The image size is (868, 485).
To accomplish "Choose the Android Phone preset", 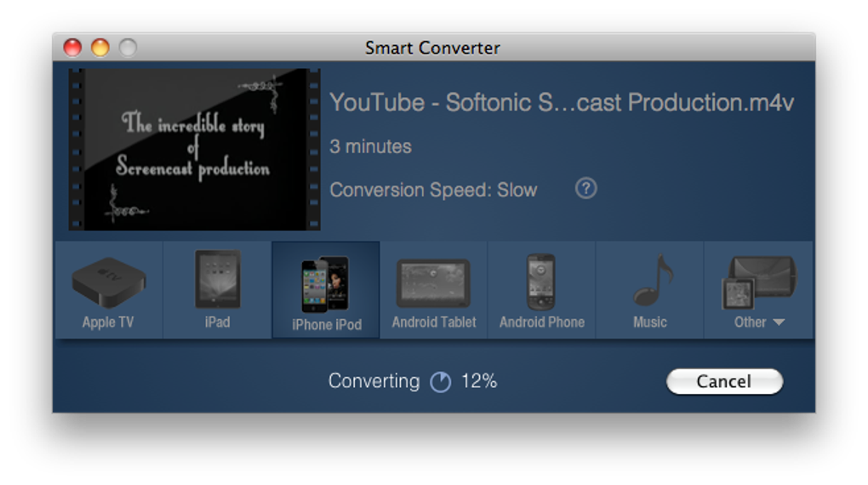I will coord(541,290).
